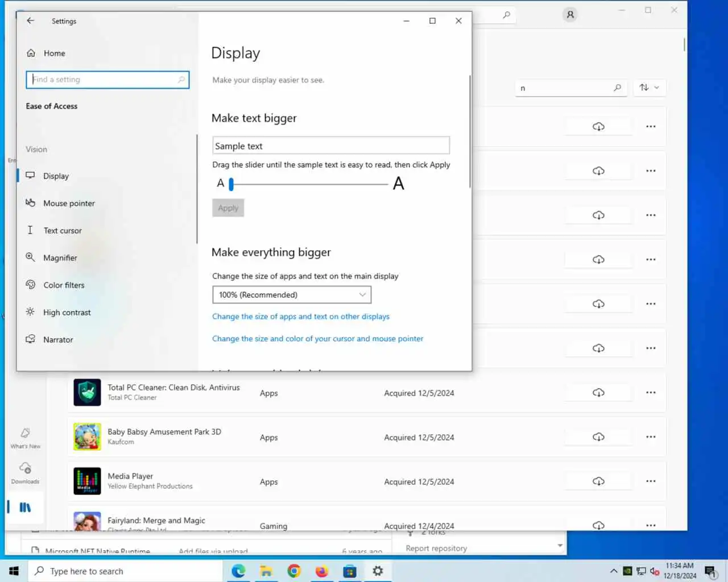
Task: Launch Microsoft Edge from taskbar
Action: [x=238, y=571]
